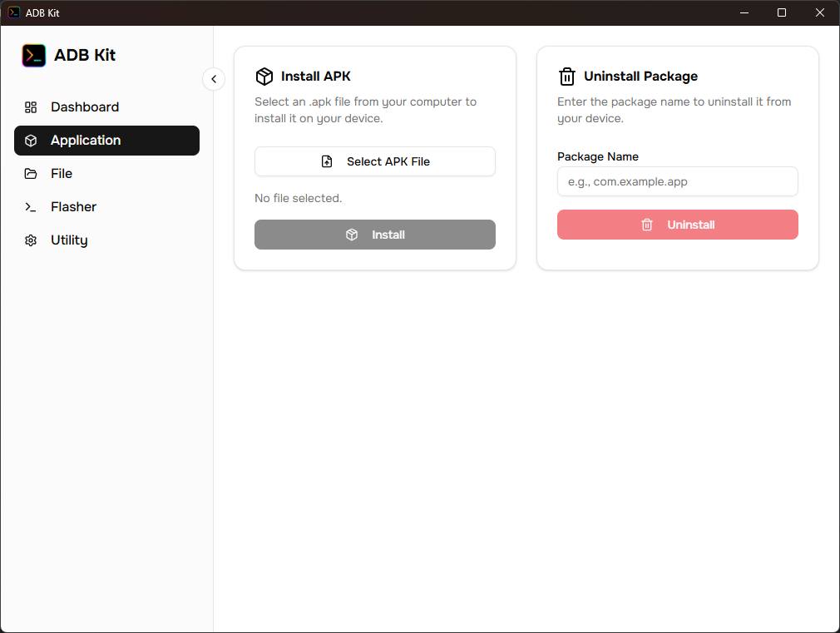Click the File folder icon in sidebar
This screenshot has height=633, width=840.
point(31,174)
